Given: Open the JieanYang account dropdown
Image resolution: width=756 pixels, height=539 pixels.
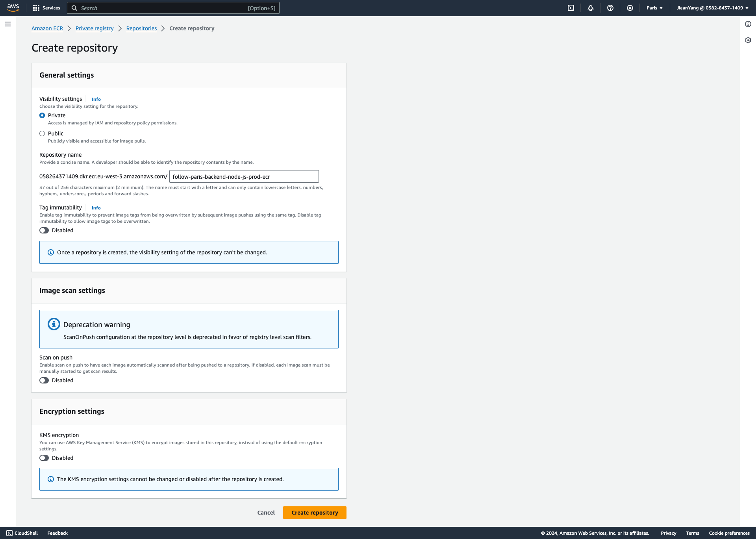Looking at the screenshot, I should tap(713, 8).
